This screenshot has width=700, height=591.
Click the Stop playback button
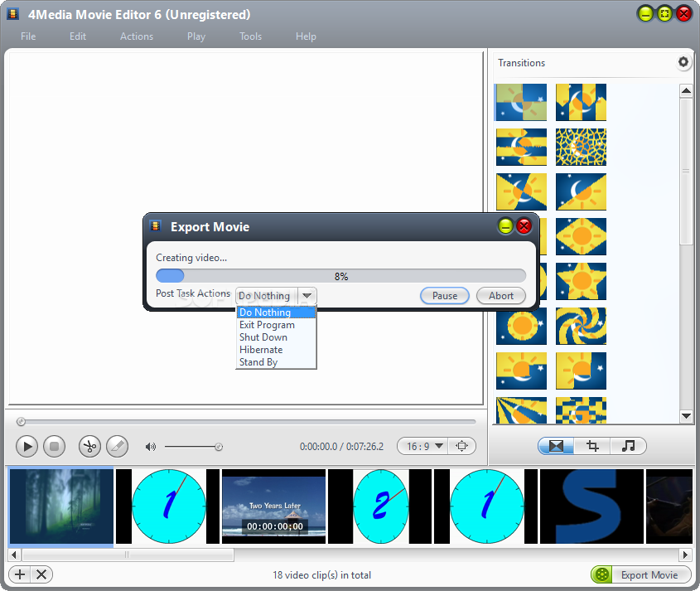[x=55, y=446]
